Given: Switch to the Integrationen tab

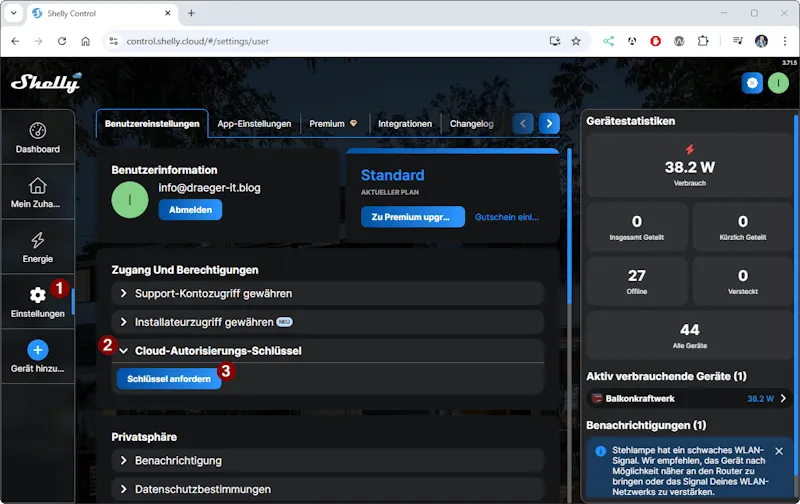Looking at the screenshot, I should (x=405, y=124).
